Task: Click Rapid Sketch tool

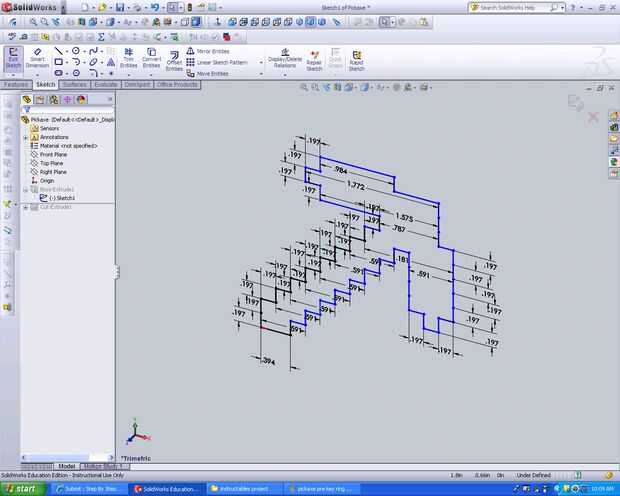Action: [356, 61]
